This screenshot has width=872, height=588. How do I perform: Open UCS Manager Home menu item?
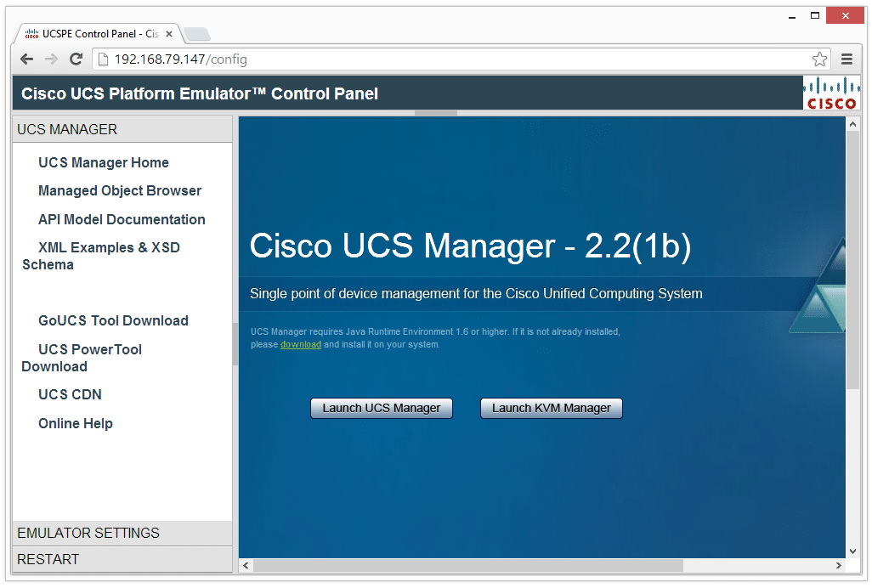104,162
